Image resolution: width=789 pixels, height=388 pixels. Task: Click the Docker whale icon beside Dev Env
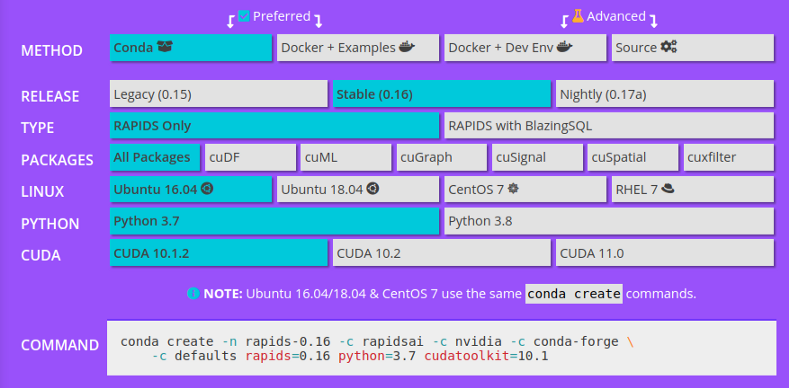point(565,47)
